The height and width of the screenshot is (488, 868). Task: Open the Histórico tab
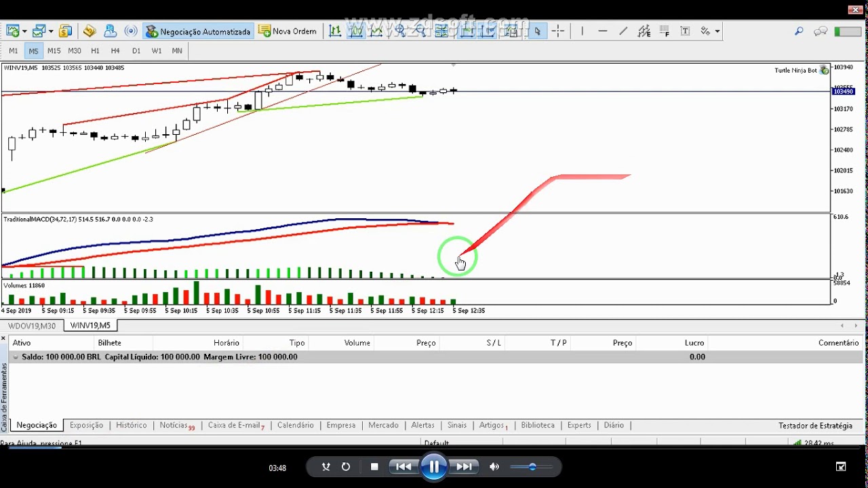(131, 425)
